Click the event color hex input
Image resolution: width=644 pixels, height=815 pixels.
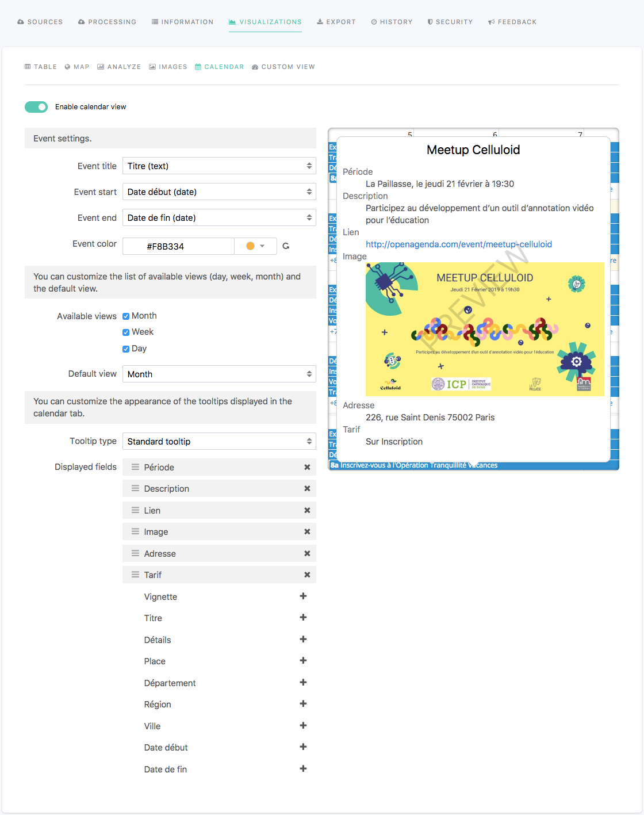coord(178,246)
